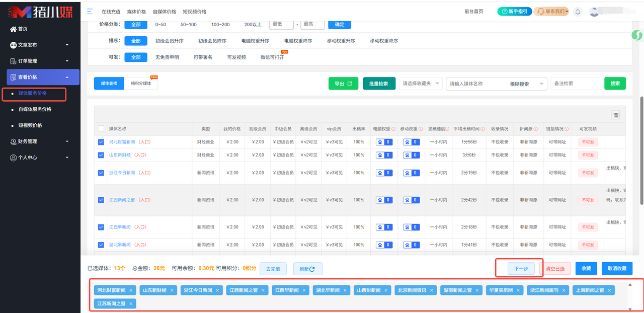Click the table column settings grid icon
Image resolution: width=644 pixels, height=313 pixels.
click(615, 115)
